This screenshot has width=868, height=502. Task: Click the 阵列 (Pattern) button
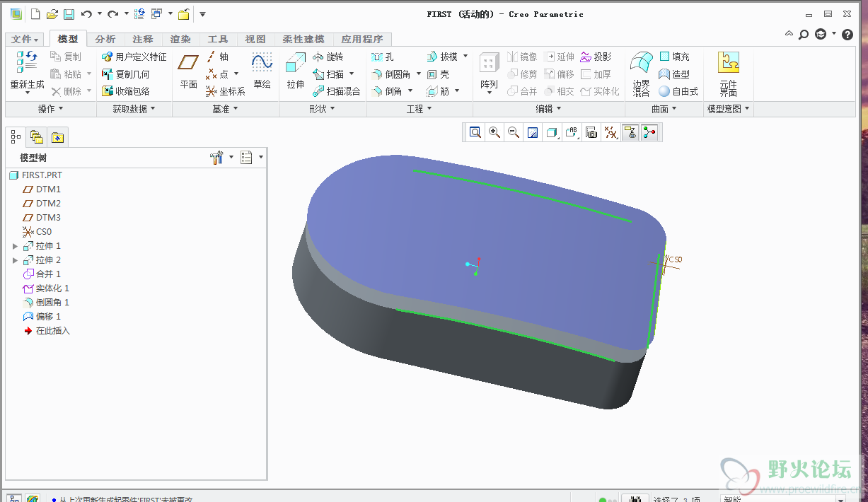tap(489, 71)
